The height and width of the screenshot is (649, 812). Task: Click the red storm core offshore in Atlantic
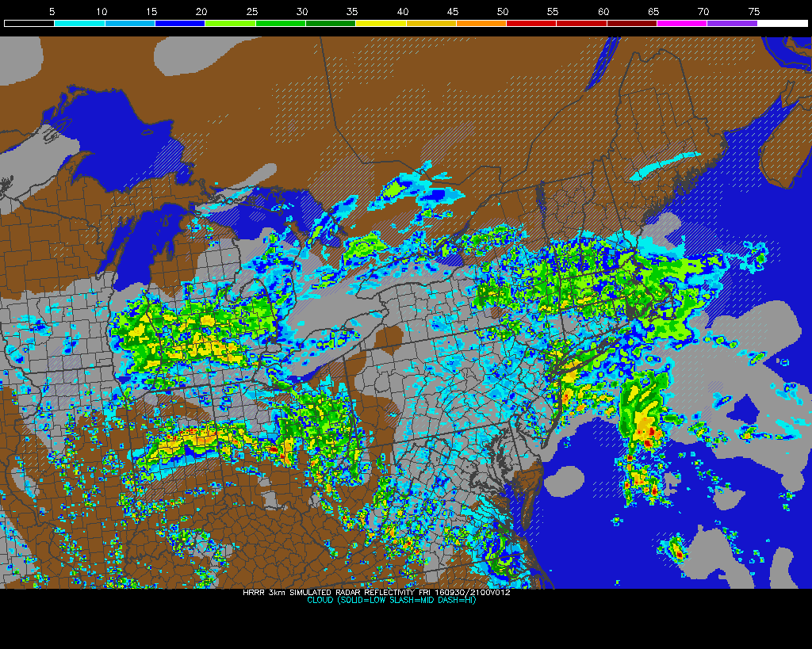tap(652, 432)
